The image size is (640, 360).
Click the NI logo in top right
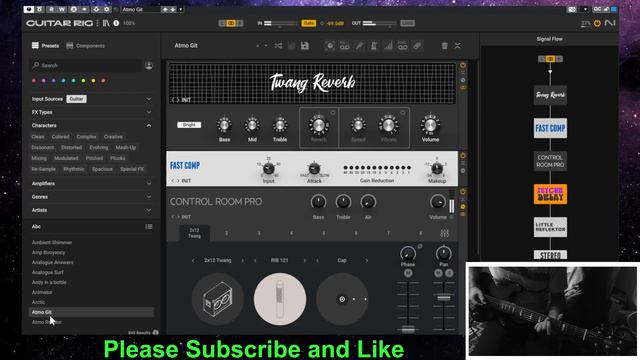point(610,23)
